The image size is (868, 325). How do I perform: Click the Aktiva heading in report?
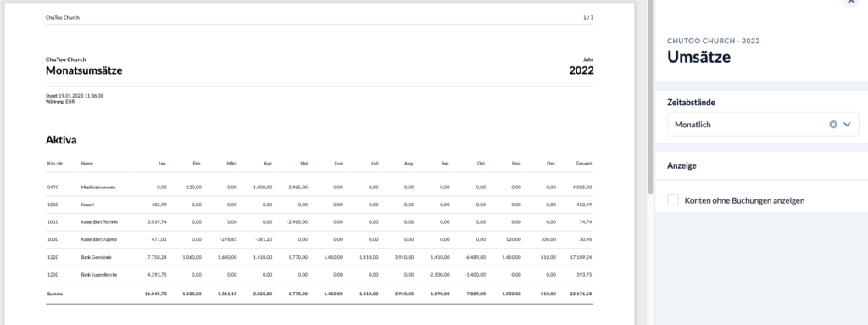pyautogui.click(x=61, y=140)
